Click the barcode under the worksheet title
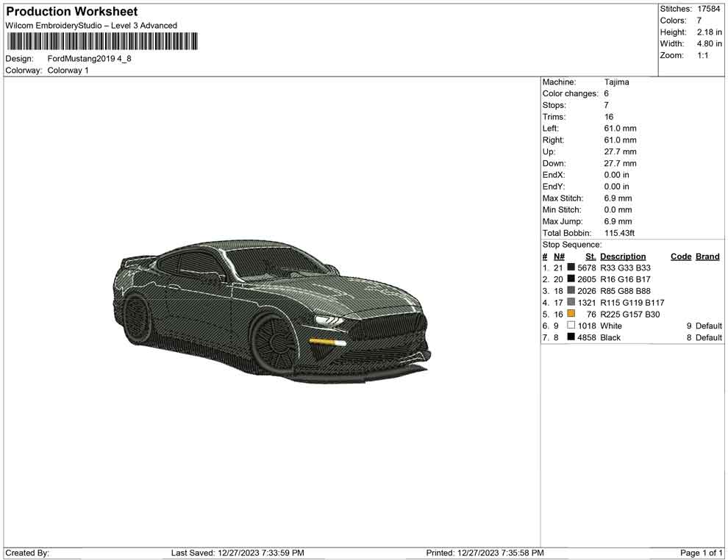This screenshot has height=560, width=728. click(x=102, y=41)
